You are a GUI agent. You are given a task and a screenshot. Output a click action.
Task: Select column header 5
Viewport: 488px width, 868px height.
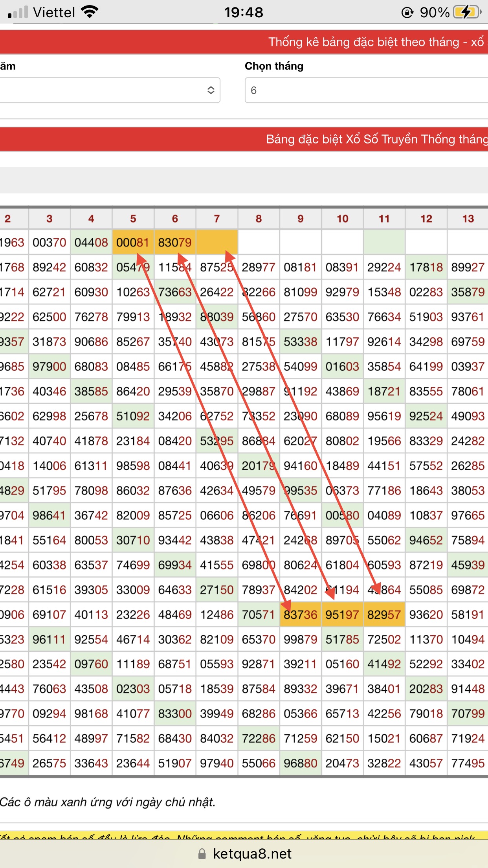[x=133, y=219]
